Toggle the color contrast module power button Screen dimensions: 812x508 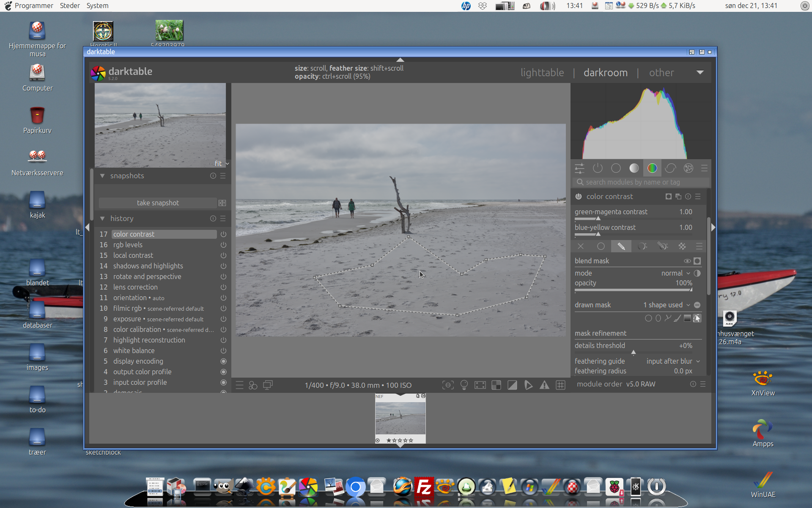click(579, 196)
